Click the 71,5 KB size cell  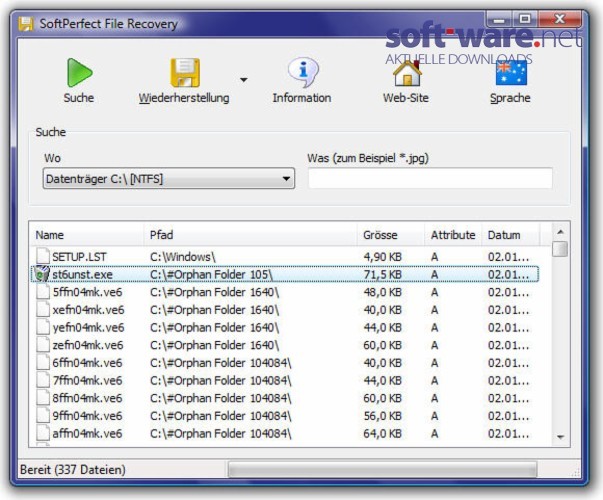pos(383,274)
